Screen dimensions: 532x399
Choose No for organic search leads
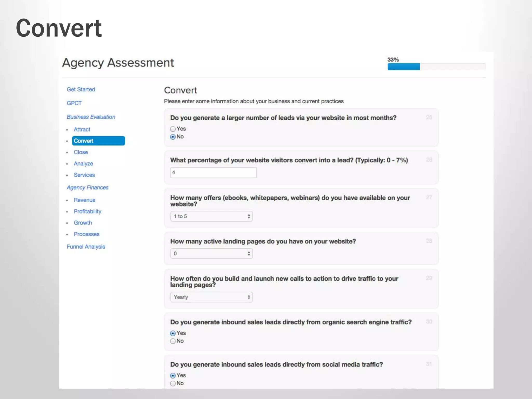[x=173, y=341]
